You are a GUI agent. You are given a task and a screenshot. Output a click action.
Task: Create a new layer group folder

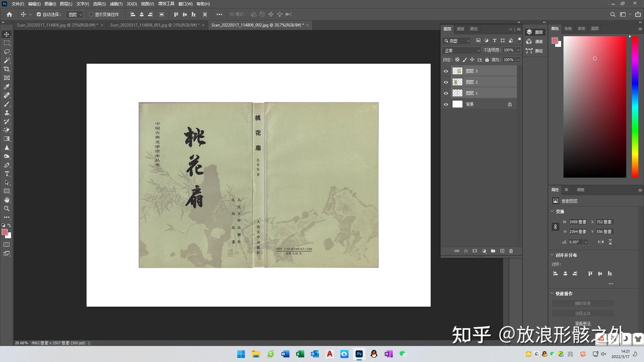coord(493,251)
